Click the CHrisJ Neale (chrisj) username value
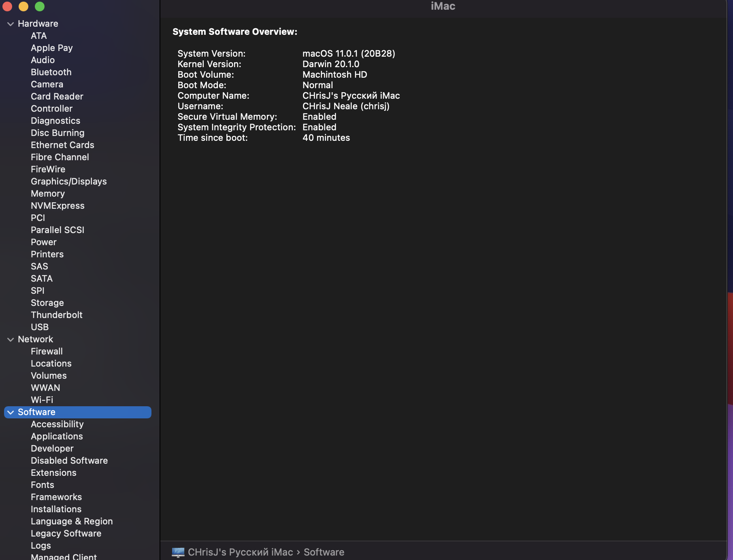Image resolution: width=733 pixels, height=560 pixels. pyautogui.click(x=346, y=106)
